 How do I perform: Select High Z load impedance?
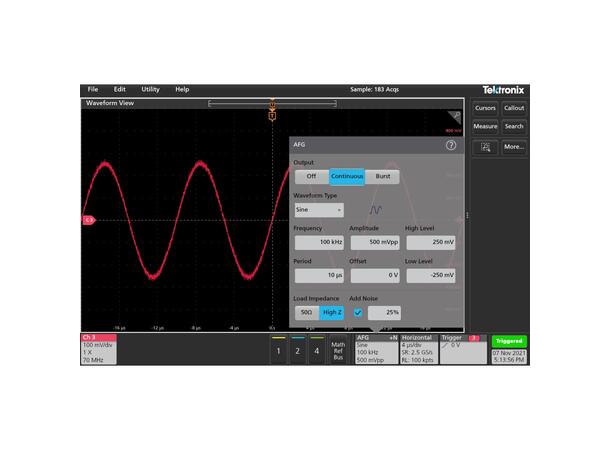click(332, 312)
